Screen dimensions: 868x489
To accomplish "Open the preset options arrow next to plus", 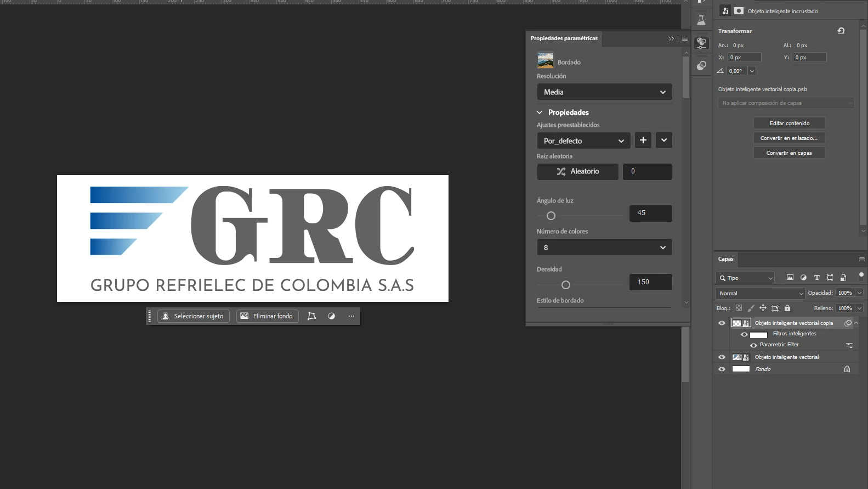I will pos(664,140).
